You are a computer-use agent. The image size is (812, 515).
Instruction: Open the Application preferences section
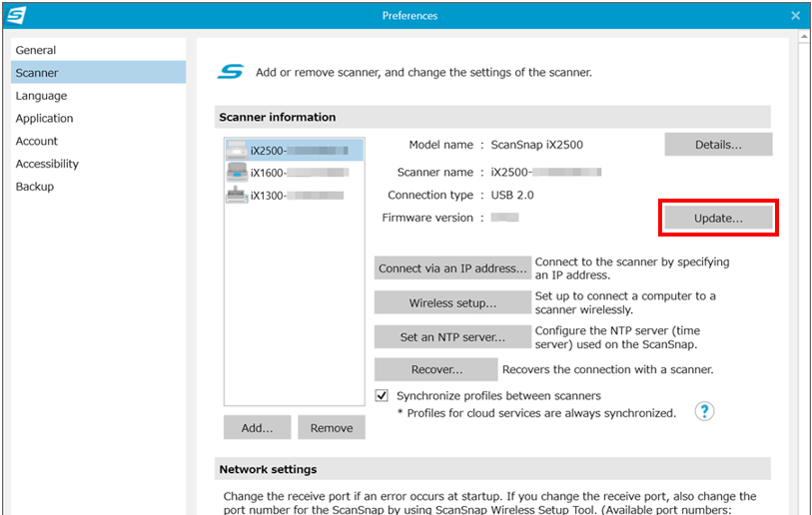tap(99, 118)
